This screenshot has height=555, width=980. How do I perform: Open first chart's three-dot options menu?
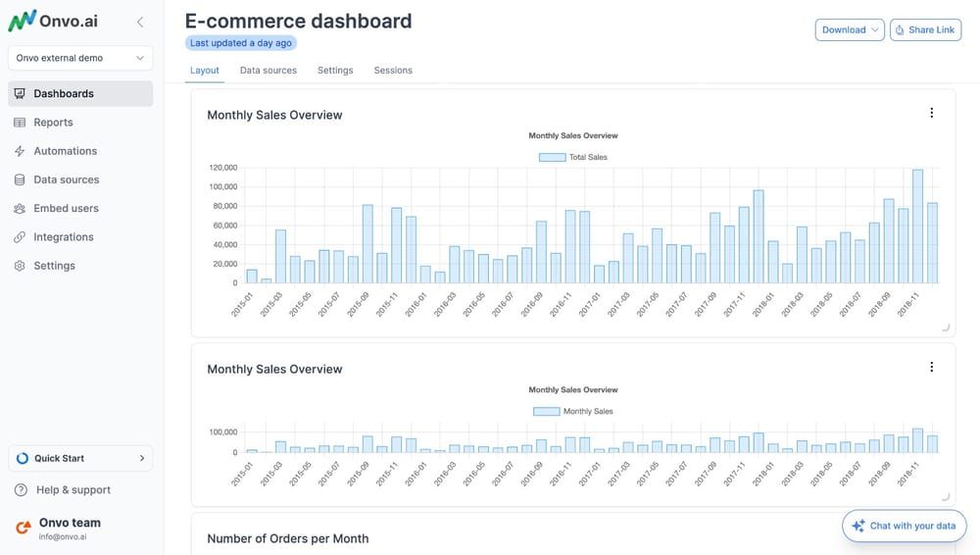[931, 114]
